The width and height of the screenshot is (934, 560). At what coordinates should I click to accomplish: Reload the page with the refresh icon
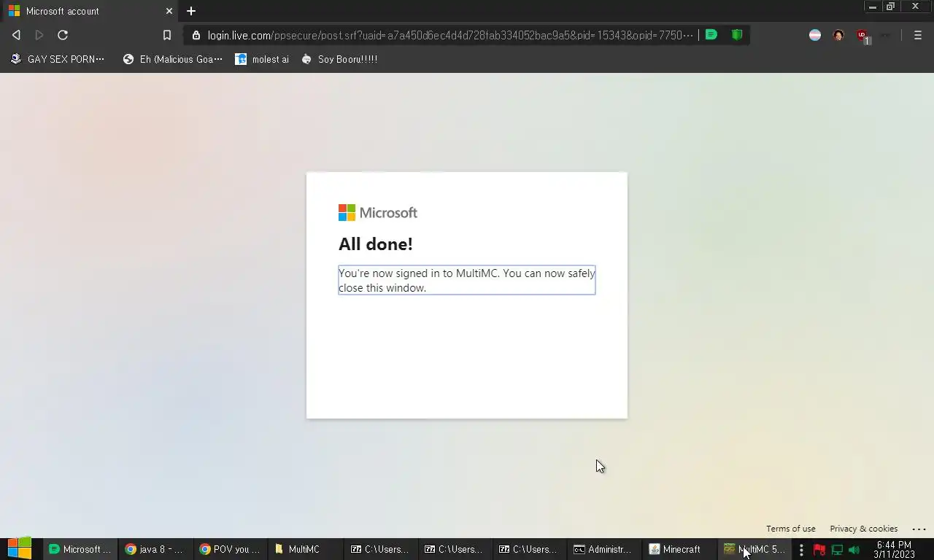click(63, 35)
